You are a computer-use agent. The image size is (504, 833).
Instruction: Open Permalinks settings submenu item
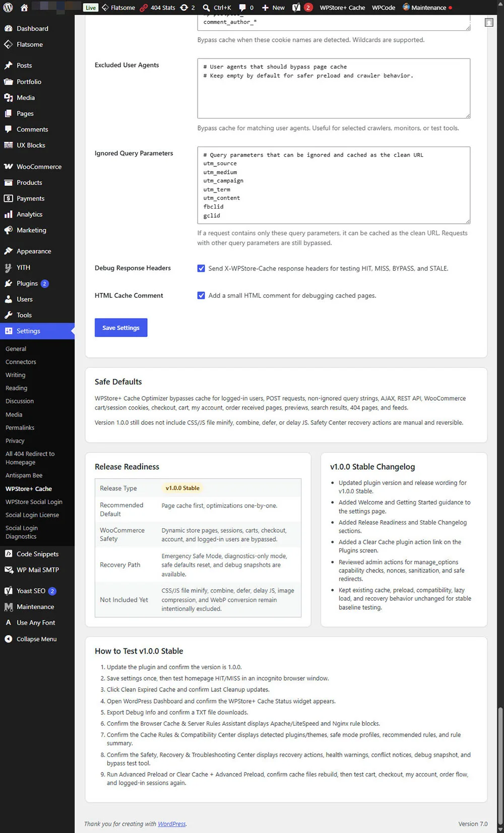[20, 428]
